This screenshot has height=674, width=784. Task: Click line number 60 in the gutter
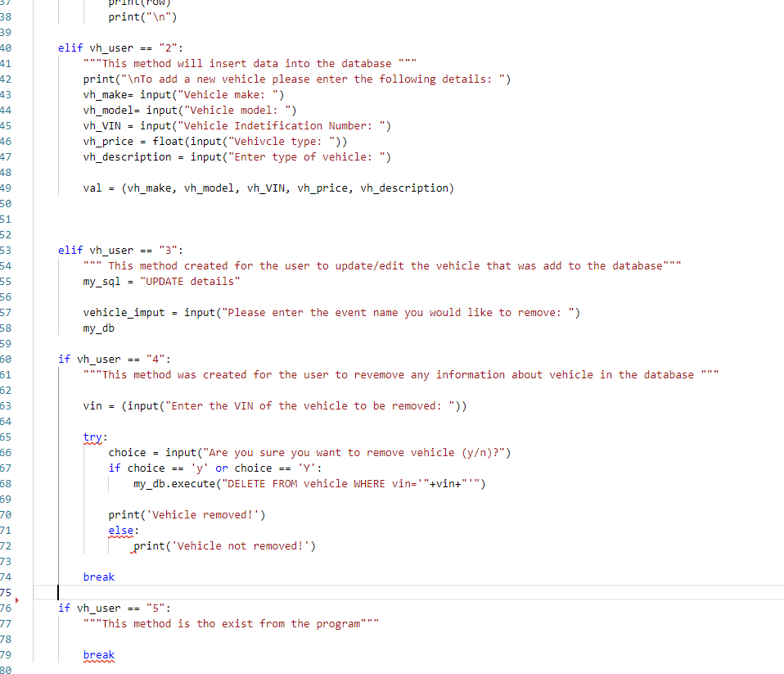coord(6,360)
